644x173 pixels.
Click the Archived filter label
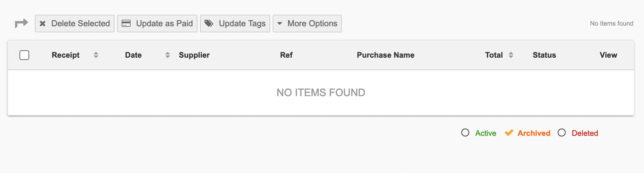pos(534,133)
